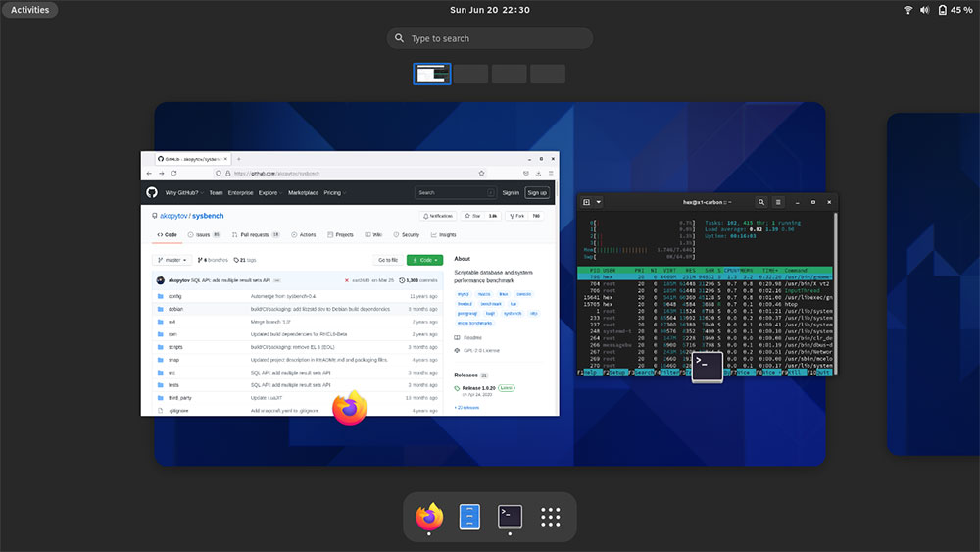
Task: Open Terminal from the dock
Action: pyautogui.click(x=510, y=516)
